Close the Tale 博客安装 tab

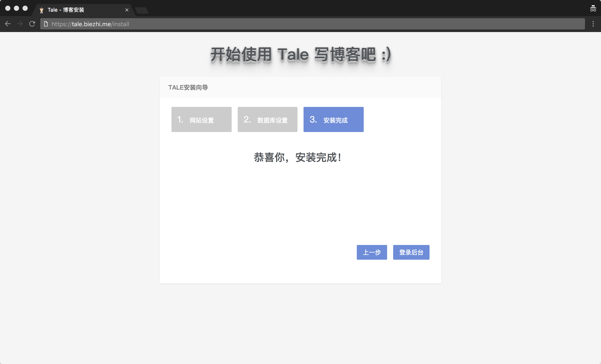point(127,10)
